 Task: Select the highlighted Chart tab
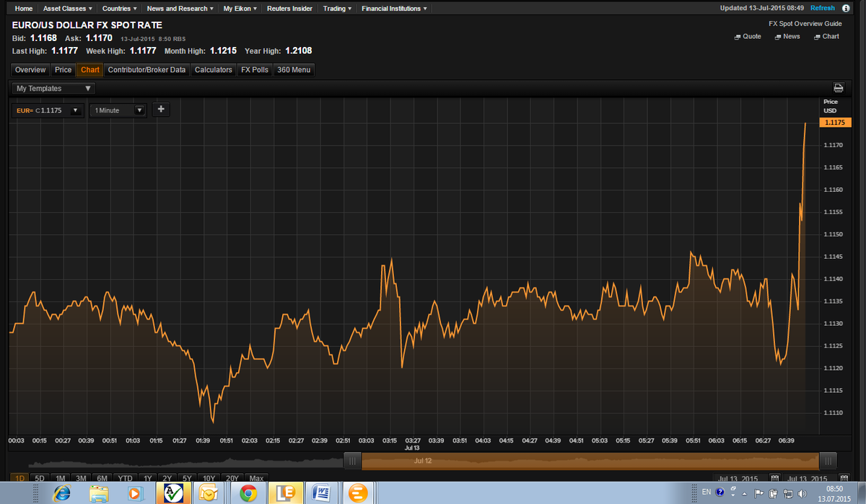tap(90, 70)
